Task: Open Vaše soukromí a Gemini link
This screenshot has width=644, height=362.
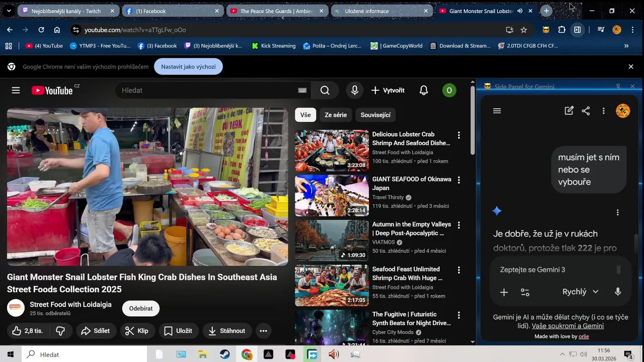Action: tap(568, 326)
